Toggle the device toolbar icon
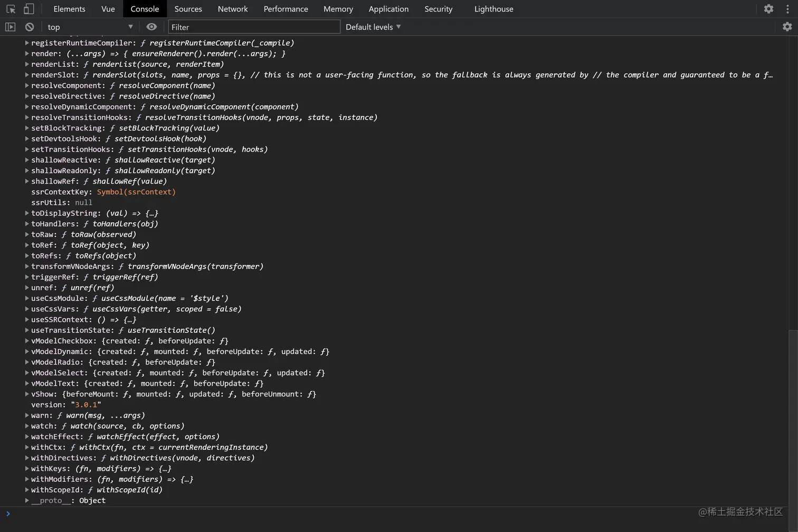Viewport: 798px width, 532px height. pyautogui.click(x=29, y=9)
